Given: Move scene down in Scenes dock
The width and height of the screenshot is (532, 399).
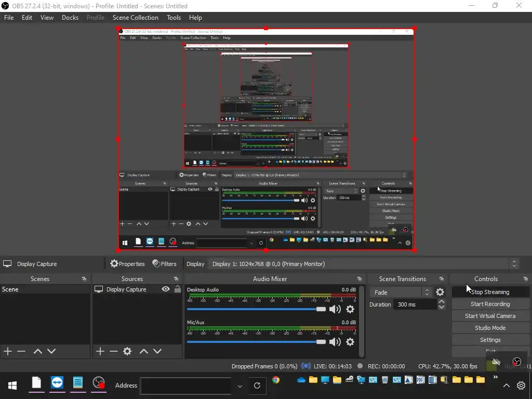Looking at the screenshot, I should tap(51, 351).
